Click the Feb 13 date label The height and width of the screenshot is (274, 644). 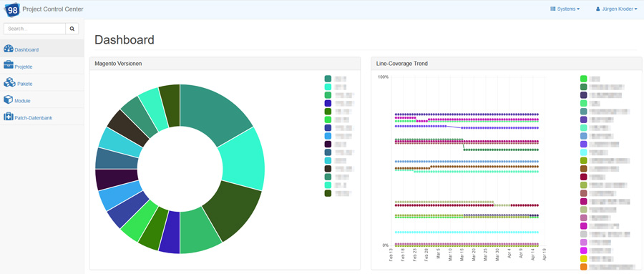pos(392,254)
